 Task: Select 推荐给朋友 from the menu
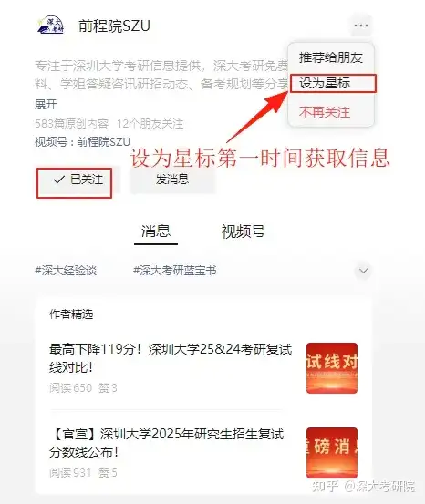pos(331,57)
